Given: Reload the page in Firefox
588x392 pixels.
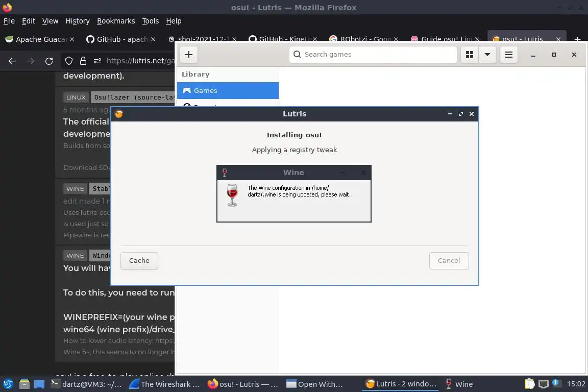Looking at the screenshot, I should click(49, 61).
